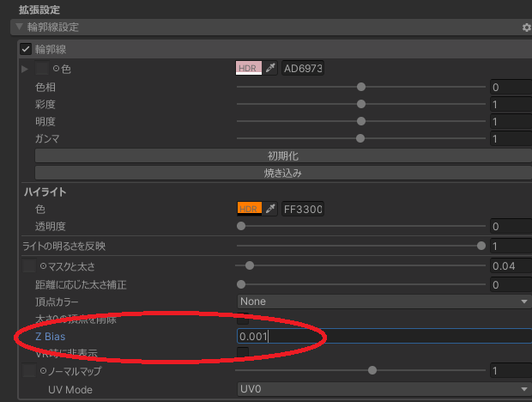Pick outline color with the eyedropper
Viewport: 532px width, 402px height.
270,68
